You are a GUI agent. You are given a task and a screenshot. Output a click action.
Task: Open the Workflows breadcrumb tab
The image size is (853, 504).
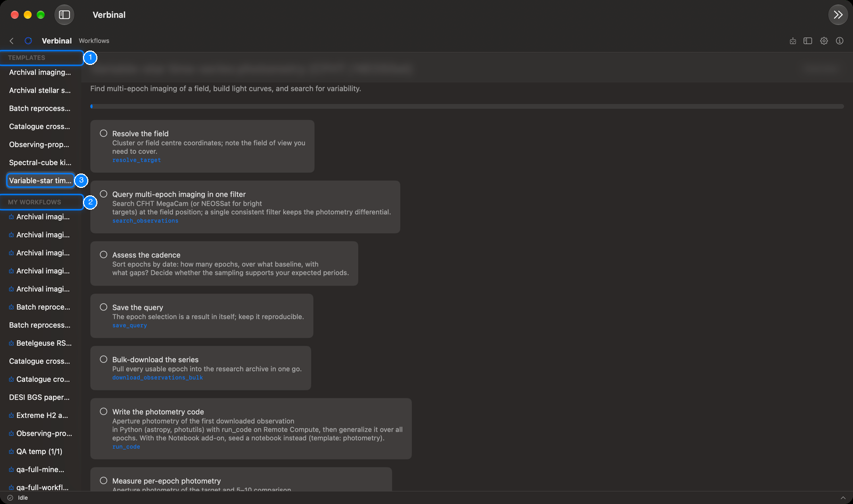pyautogui.click(x=94, y=41)
